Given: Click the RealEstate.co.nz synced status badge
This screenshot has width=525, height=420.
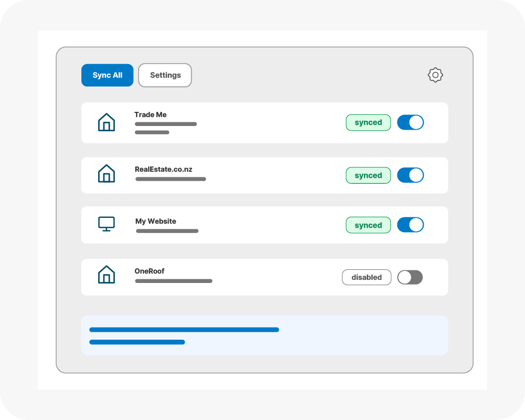Looking at the screenshot, I should point(368,175).
